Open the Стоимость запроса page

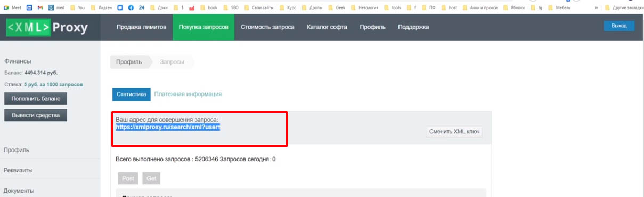tap(267, 27)
